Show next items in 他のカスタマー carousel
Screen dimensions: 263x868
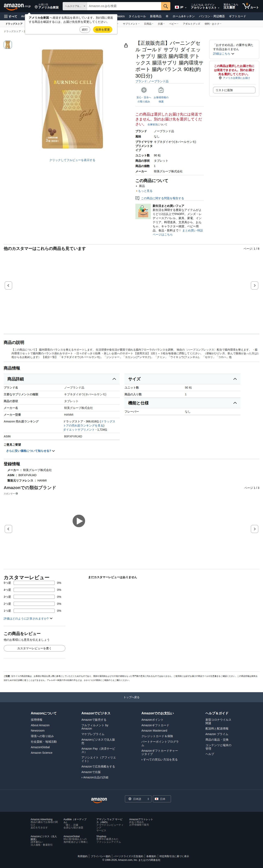255,285
